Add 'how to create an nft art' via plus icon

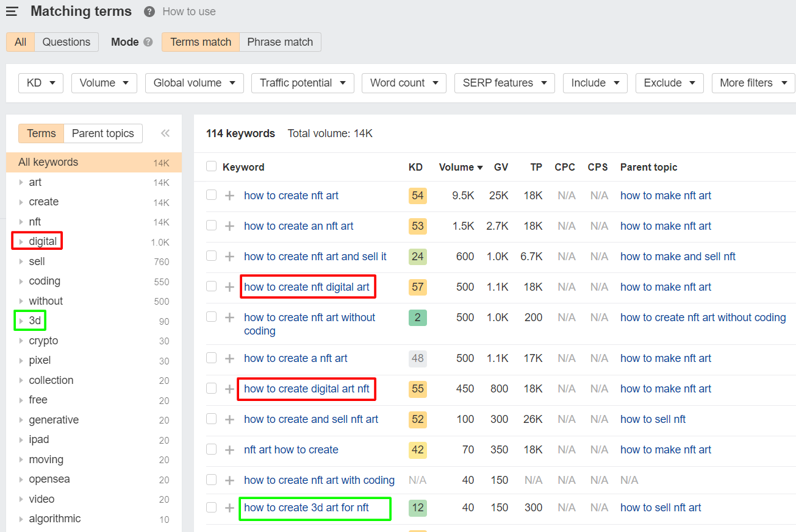tap(230, 226)
